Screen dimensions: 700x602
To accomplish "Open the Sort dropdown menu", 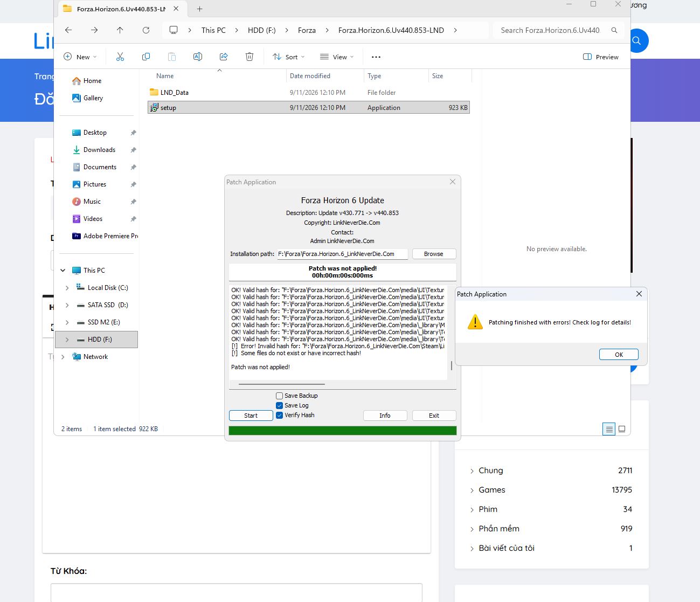I will pos(288,57).
